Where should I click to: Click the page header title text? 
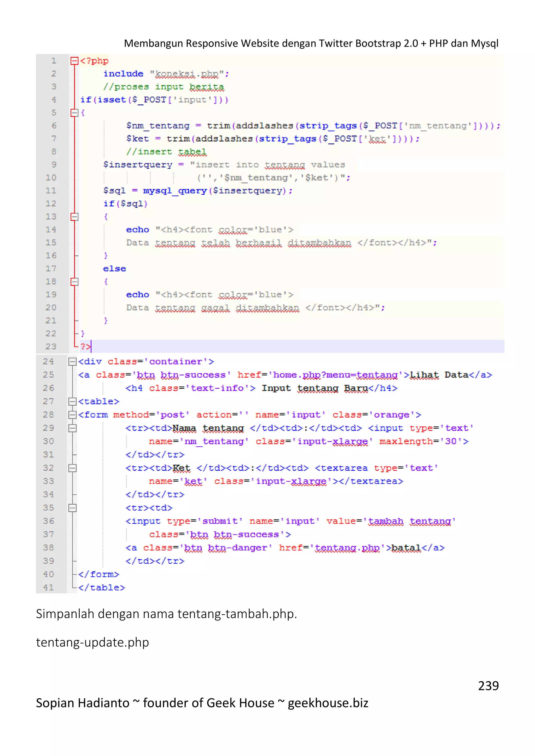pos(311,43)
